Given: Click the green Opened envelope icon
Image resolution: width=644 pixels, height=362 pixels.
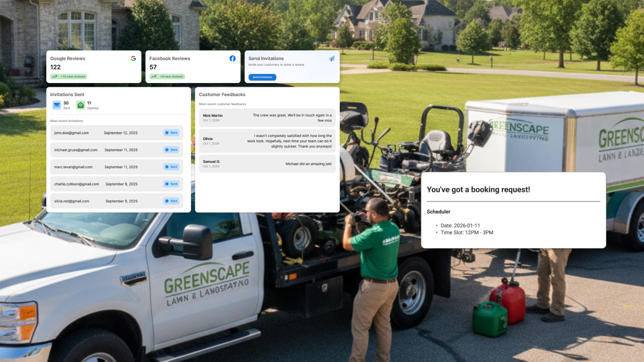Looking at the screenshot, I should pos(80,105).
